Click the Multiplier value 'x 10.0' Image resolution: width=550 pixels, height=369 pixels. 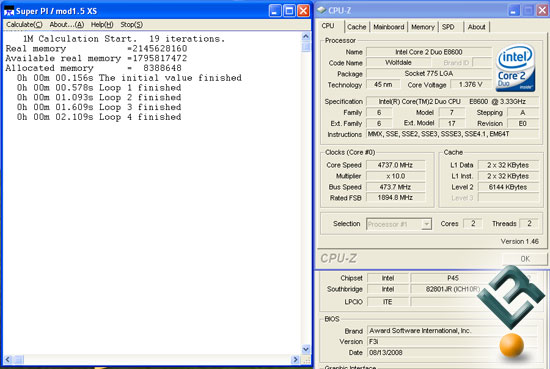pos(395,176)
